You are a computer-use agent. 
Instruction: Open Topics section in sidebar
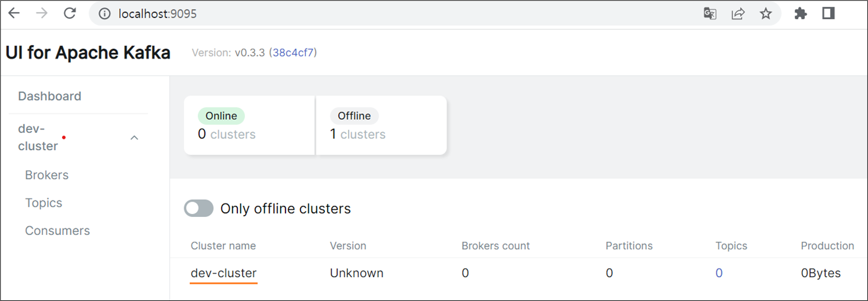44,203
